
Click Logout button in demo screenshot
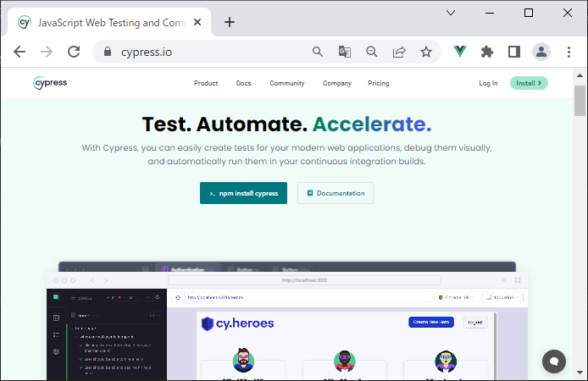point(475,323)
